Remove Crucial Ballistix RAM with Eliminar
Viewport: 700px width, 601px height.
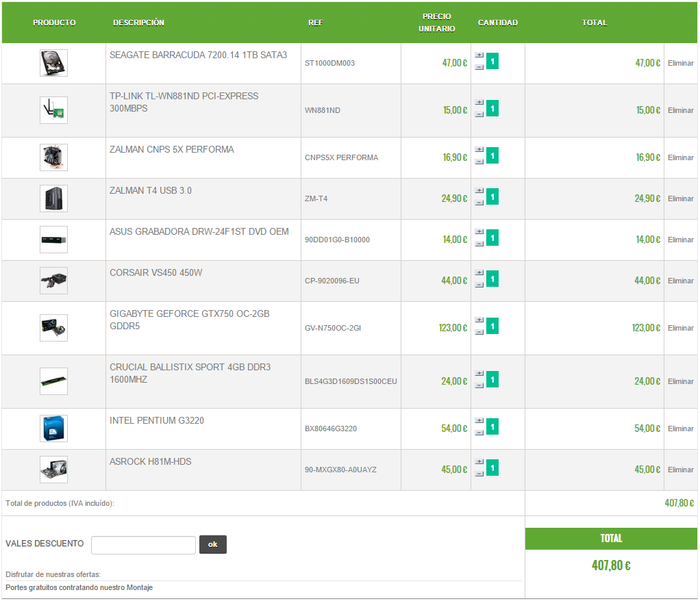(680, 382)
